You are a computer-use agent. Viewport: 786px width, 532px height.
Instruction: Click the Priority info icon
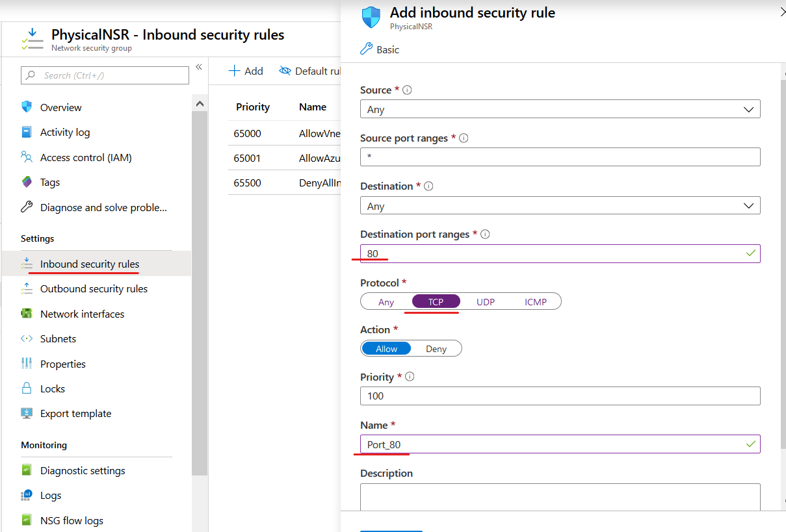(410, 377)
